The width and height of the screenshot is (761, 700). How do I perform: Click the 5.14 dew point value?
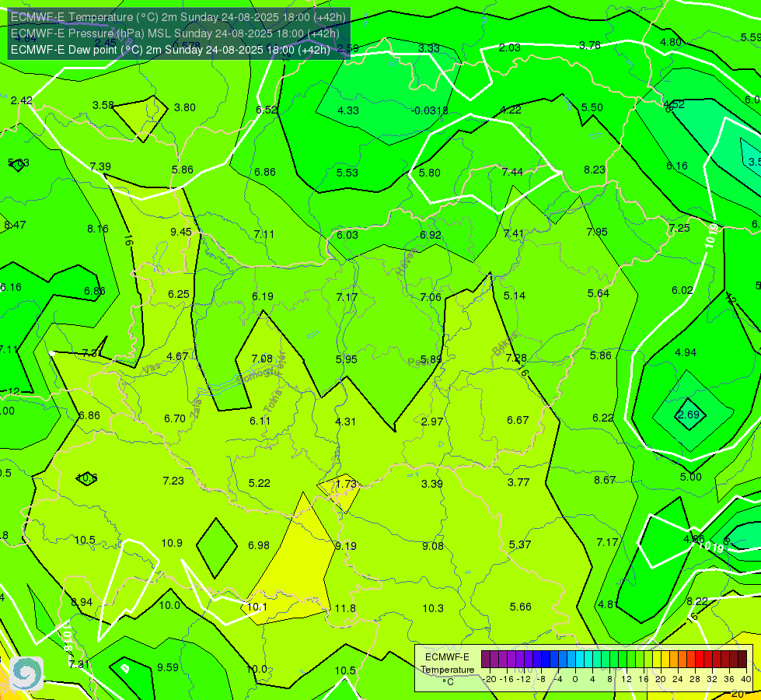tap(515, 296)
